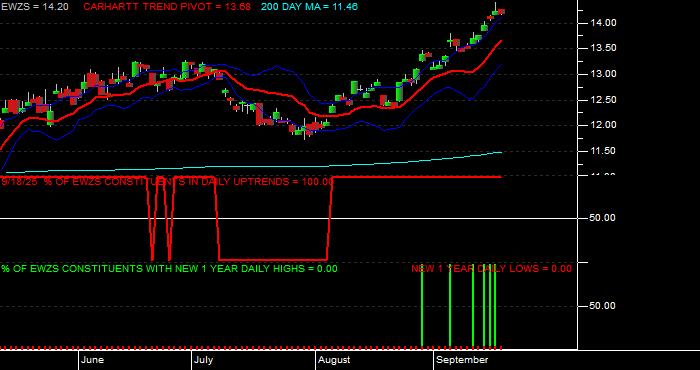Click the 13.50 price axis label

(x=603, y=48)
